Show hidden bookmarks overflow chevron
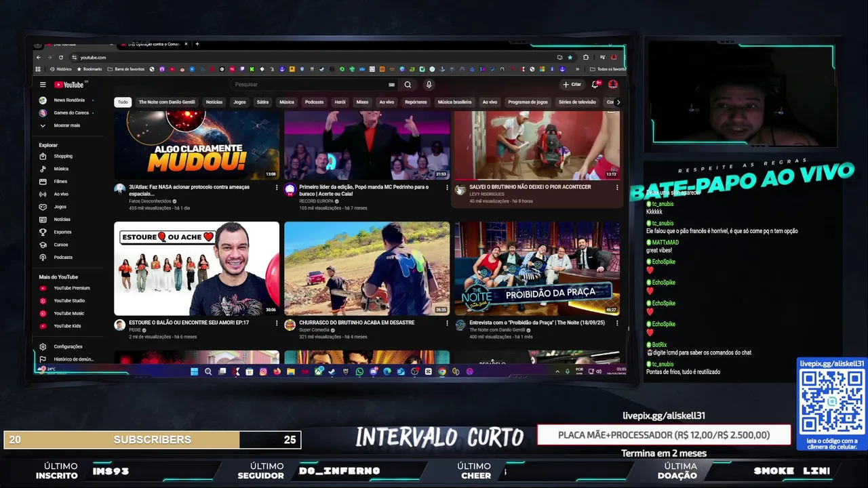 tap(577, 69)
